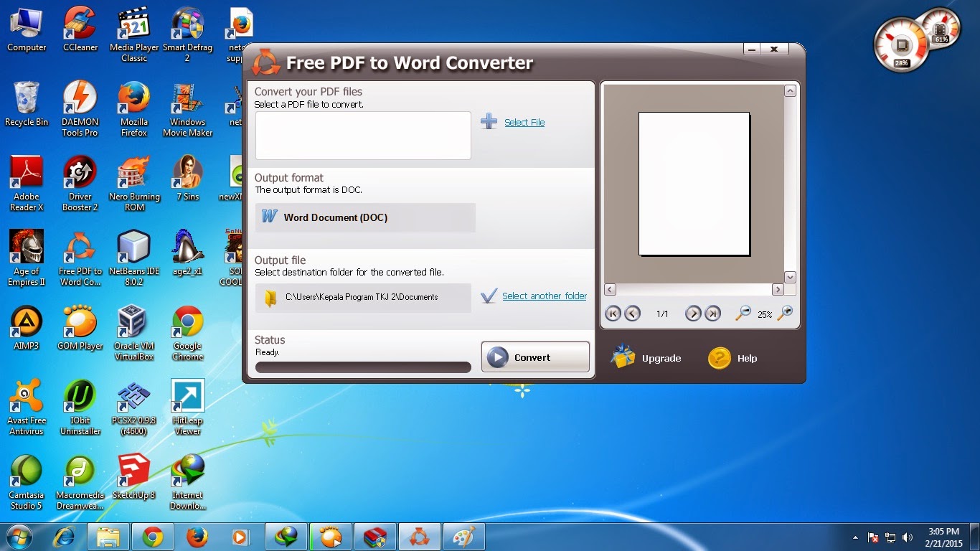Open the CCleaner desktop shortcut
Image resolution: width=980 pixels, height=551 pixels.
(80, 30)
